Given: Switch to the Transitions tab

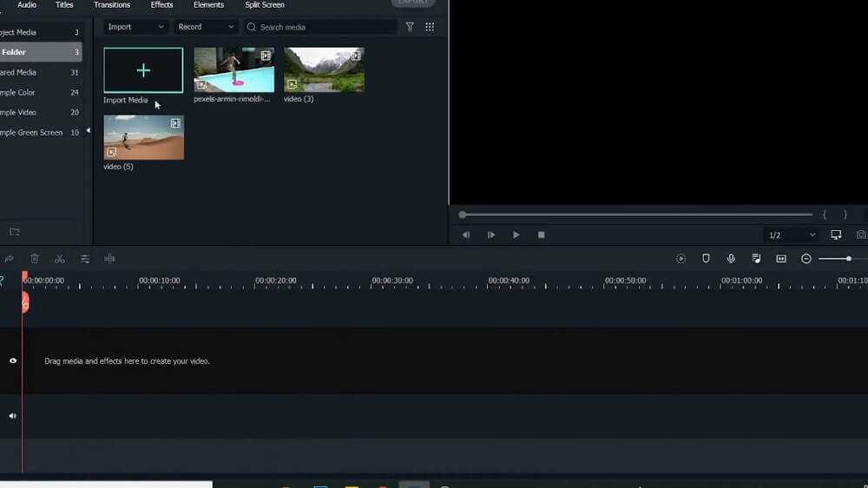Looking at the screenshot, I should [112, 5].
